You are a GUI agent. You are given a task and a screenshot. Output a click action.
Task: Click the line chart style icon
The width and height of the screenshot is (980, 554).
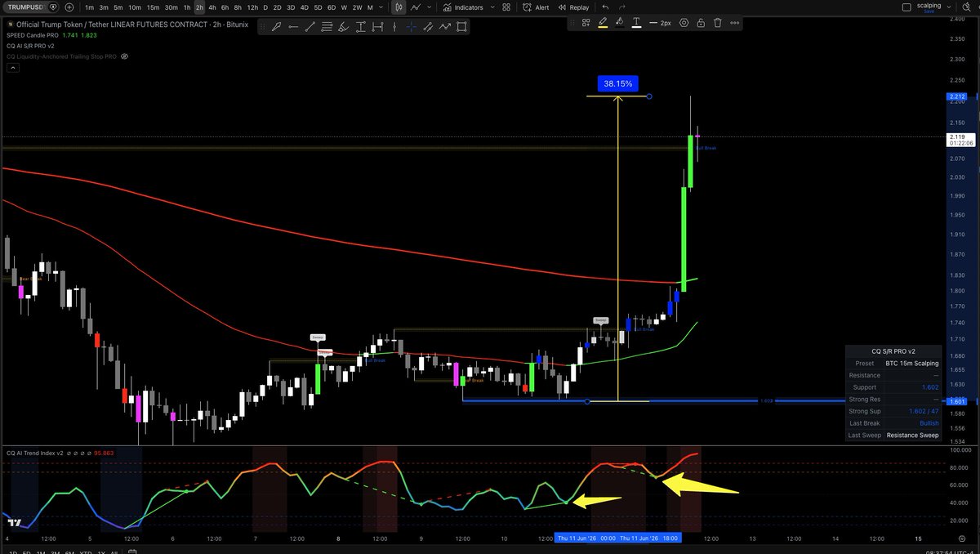point(416,7)
